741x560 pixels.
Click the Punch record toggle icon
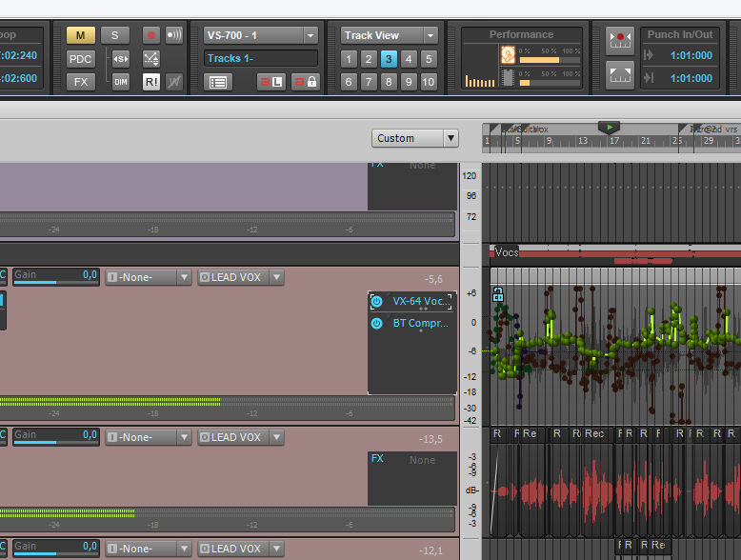point(620,40)
